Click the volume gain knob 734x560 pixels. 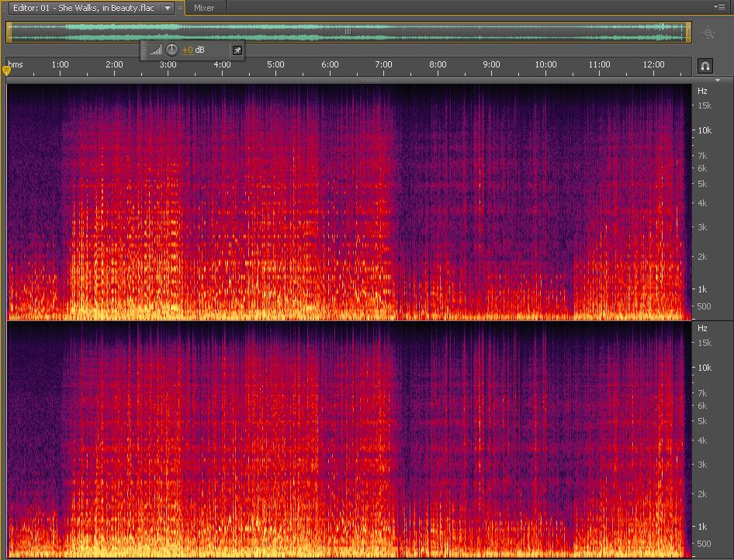pyautogui.click(x=172, y=50)
